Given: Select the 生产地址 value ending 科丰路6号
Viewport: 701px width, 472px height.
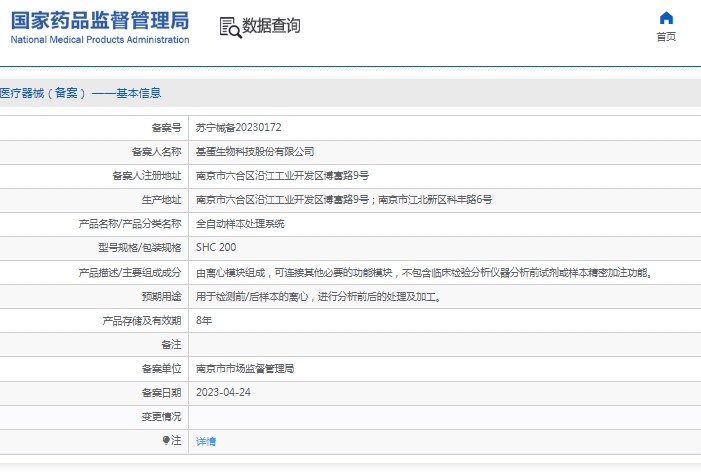Looking at the screenshot, I should pos(344,200).
